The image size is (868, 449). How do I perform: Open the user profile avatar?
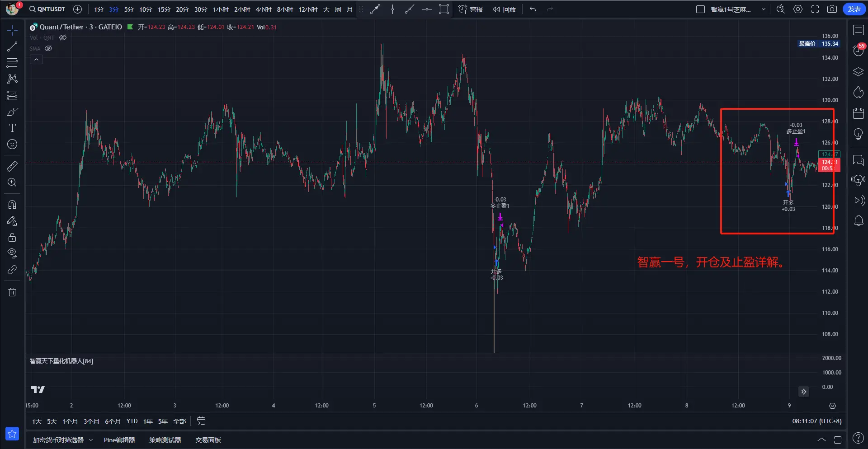coord(12,9)
